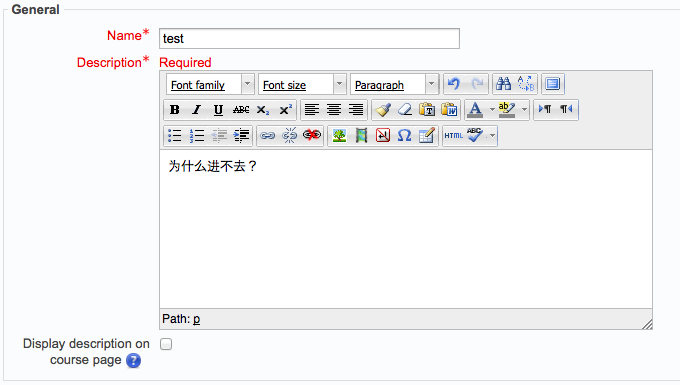This screenshot has width=680, height=385.
Task: Apply highlight background color
Action: click(x=507, y=110)
